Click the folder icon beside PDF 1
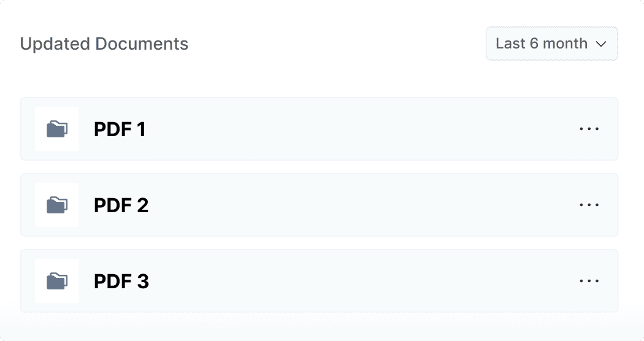 pos(57,129)
